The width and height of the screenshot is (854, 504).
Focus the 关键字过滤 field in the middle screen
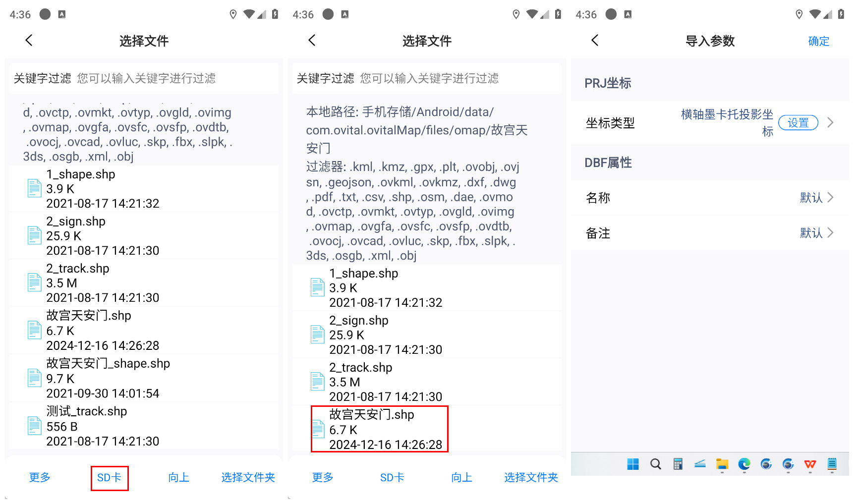coord(427,78)
